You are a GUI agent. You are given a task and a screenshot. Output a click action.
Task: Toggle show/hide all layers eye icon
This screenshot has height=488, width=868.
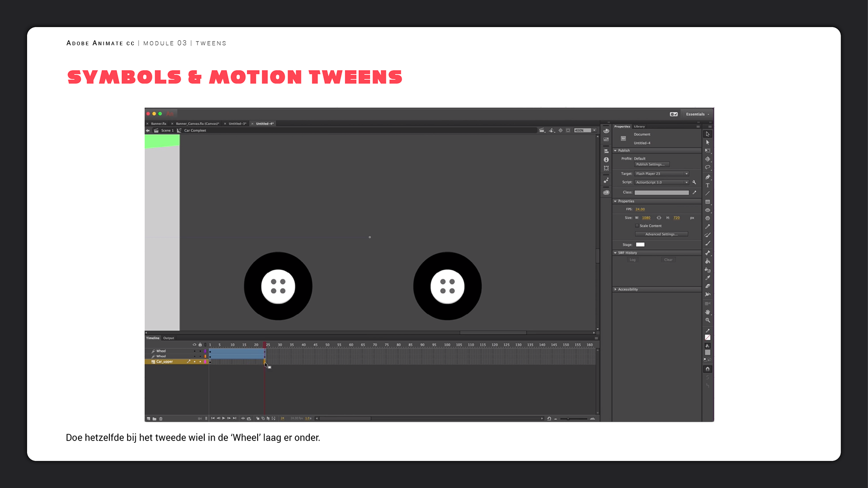194,345
